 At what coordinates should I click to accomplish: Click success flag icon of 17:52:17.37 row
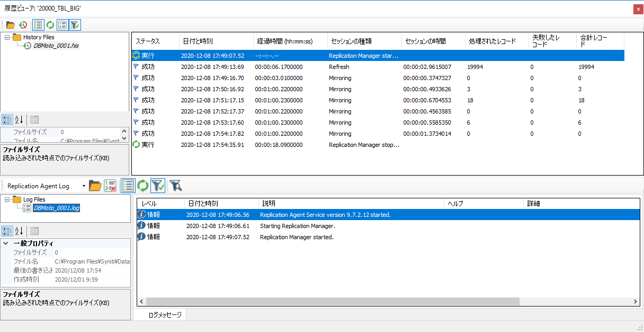(136, 111)
